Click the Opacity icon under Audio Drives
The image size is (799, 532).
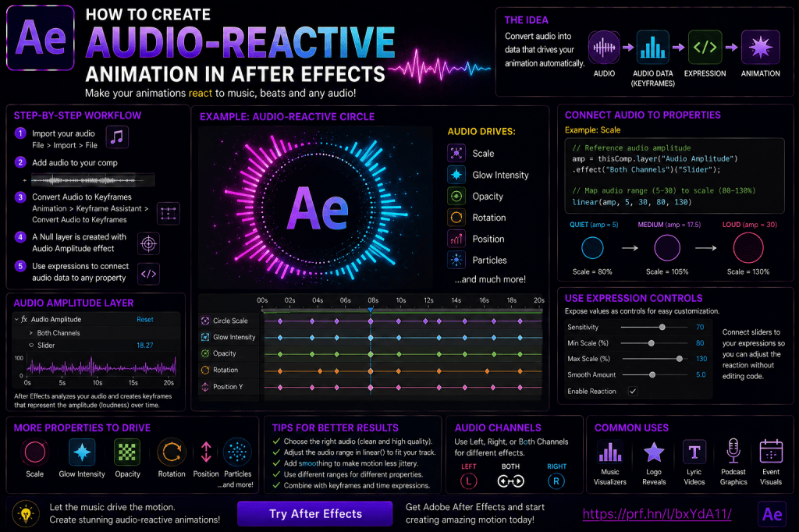(x=456, y=196)
